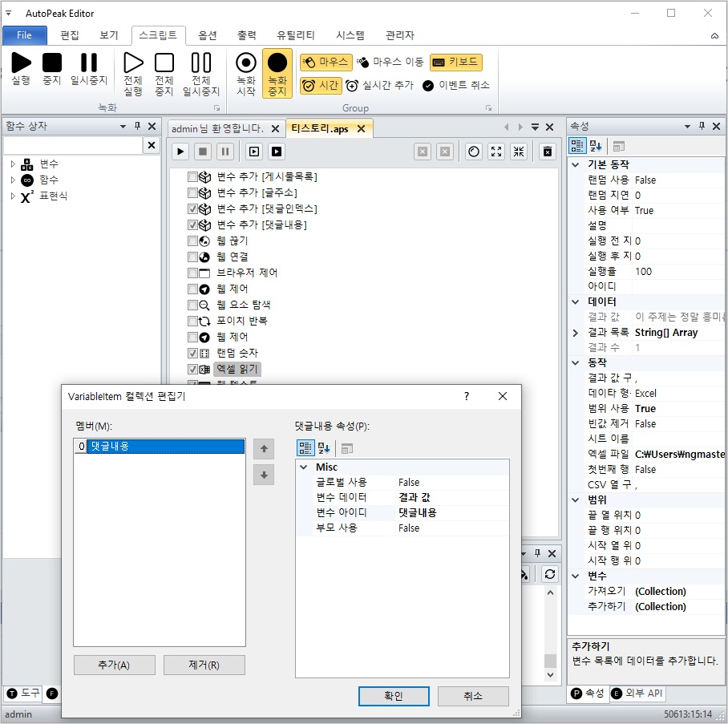Viewport: 728px width, 724px height.
Task: Start recording with 녹화 시작 icon
Action: click(x=246, y=63)
